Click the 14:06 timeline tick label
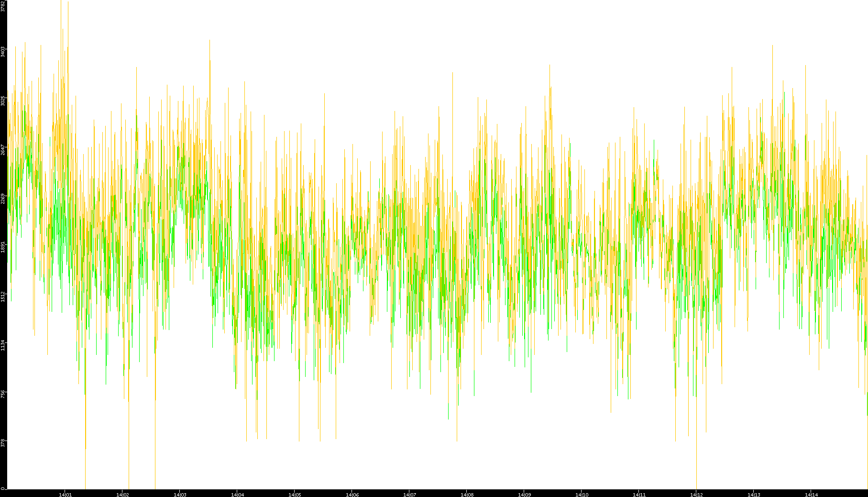868x497 pixels. point(352,495)
